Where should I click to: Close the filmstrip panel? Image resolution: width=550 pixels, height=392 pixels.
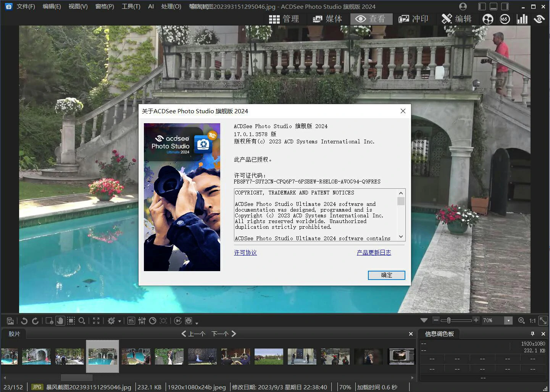(411, 334)
